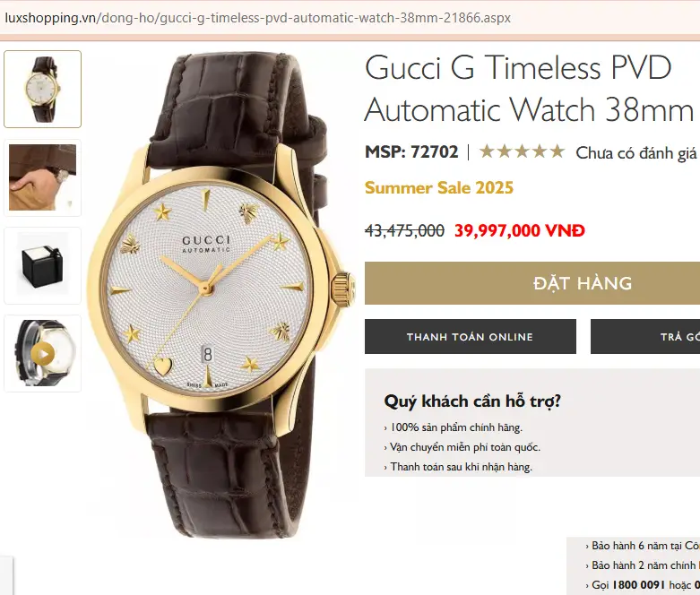Screen dimensions: 700x595
Task: Click the fourth rating star
Action: (x=540, y=151)
